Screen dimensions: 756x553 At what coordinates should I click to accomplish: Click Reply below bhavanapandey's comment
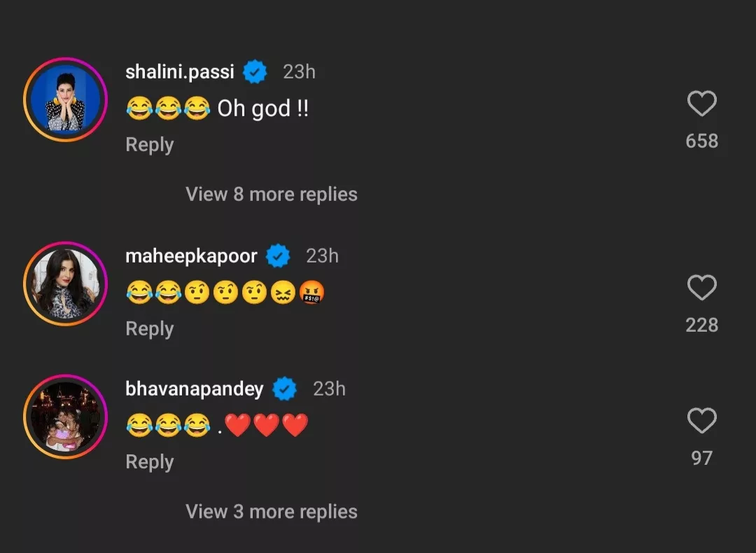pyautogui.click(x=149, y=461)
